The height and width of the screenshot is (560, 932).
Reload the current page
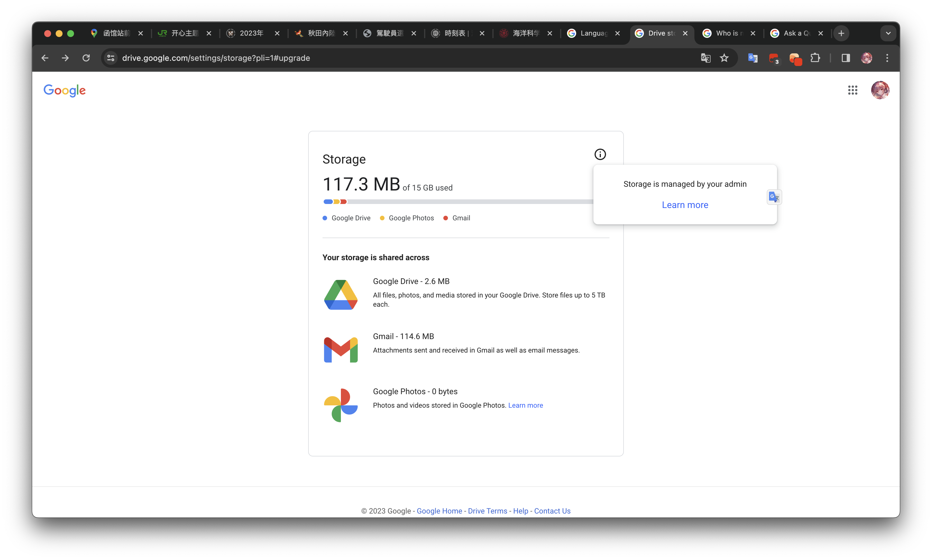click(x=86, y=58)
